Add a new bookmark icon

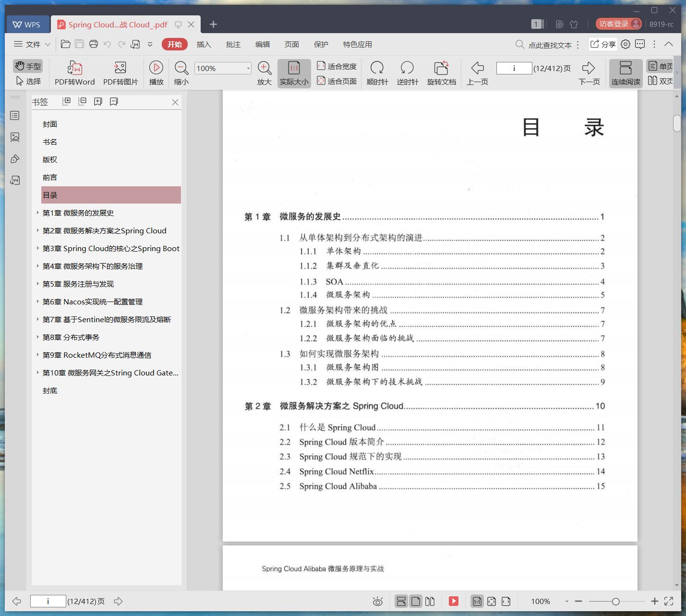click(x=98, y=101)
